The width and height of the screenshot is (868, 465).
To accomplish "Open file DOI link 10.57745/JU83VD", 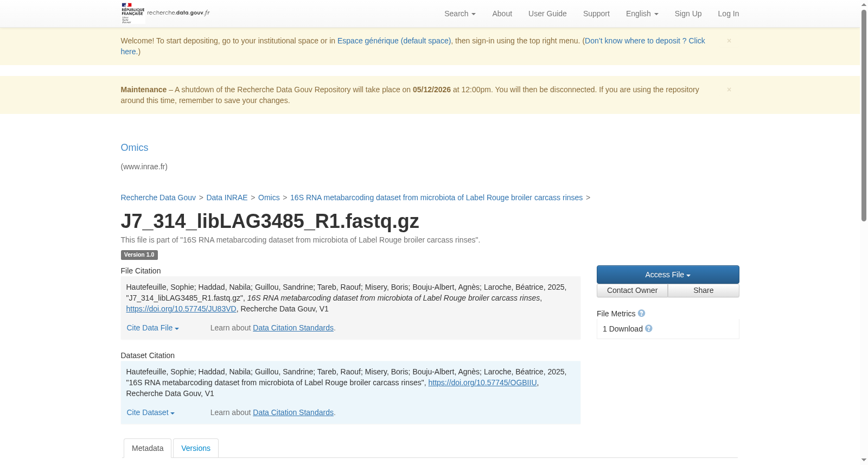I will point(181,309).
